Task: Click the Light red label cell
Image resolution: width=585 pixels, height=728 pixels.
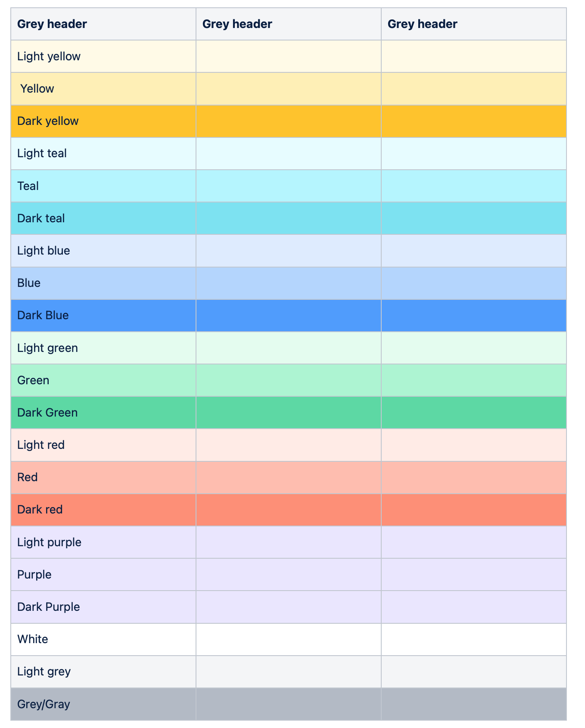Action: coord(103,445)
